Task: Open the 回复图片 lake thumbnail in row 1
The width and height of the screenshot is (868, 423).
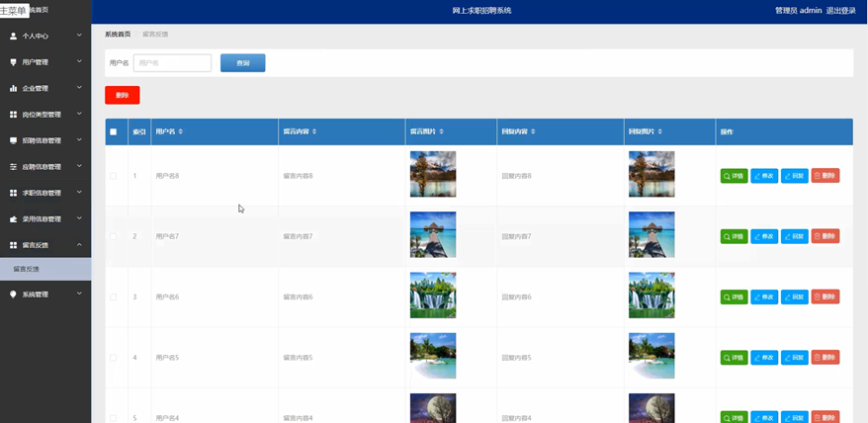Action: pos(651,174)
